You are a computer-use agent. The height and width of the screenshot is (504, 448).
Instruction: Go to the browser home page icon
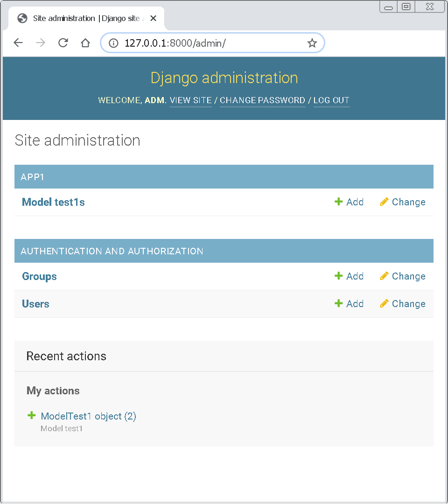tap(85, 42)
